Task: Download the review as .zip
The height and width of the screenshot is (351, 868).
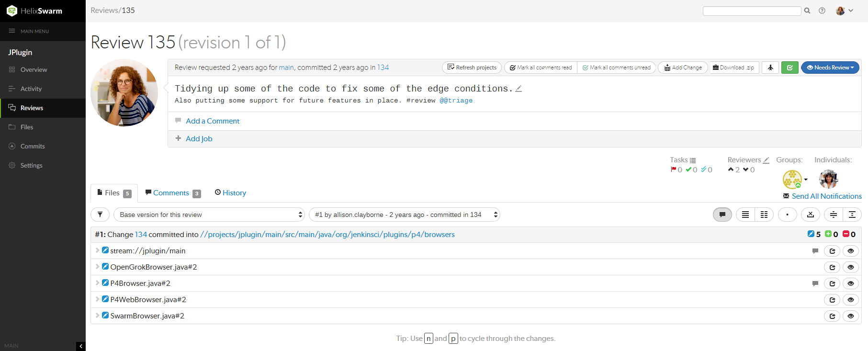Action: [x=733, y=68]
